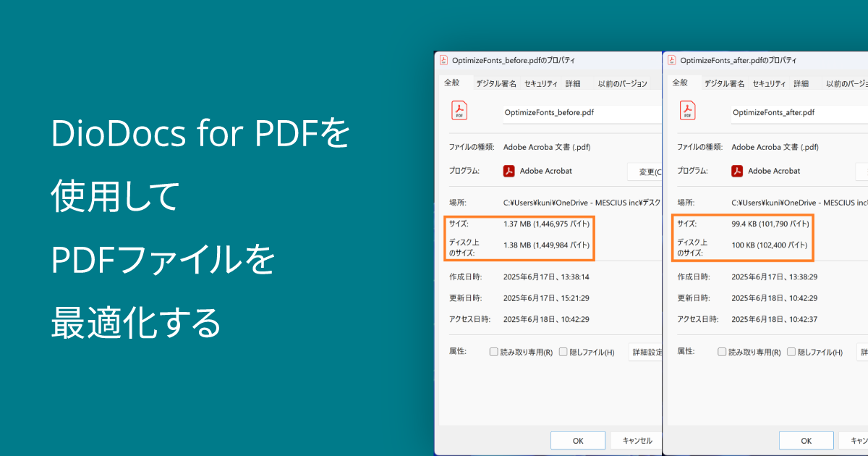The width and height of the screenshot is (868, 456).
Task: Click キャンセル button in before window
Action: pyautogui.click(x=637, y=440)
